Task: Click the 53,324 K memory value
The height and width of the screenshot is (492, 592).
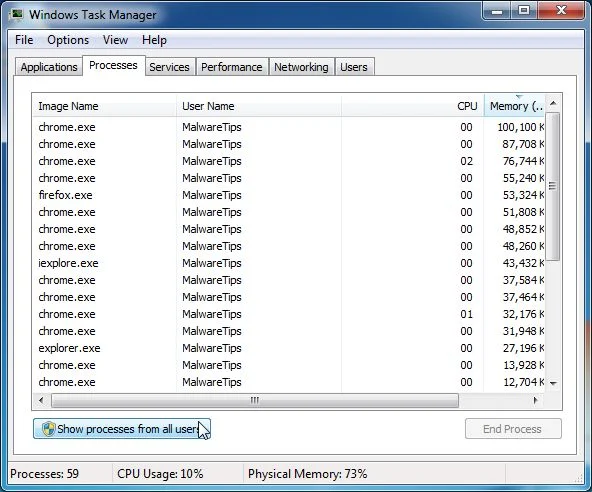Action: pyautogui.click(x=523, y=195)
